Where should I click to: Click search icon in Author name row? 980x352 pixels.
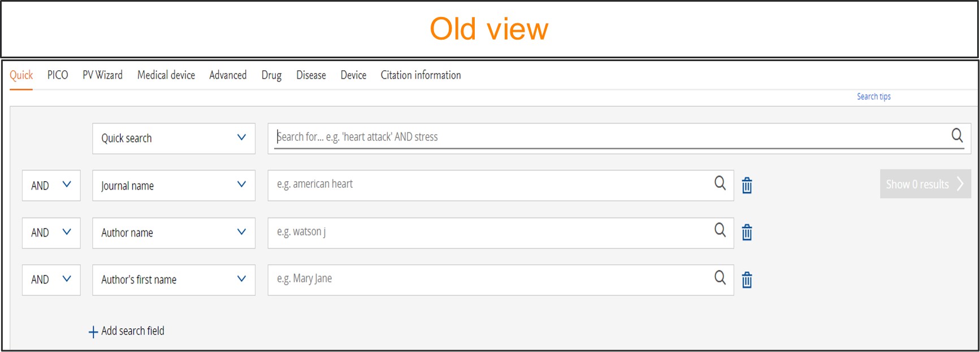(x=720, y=230)
